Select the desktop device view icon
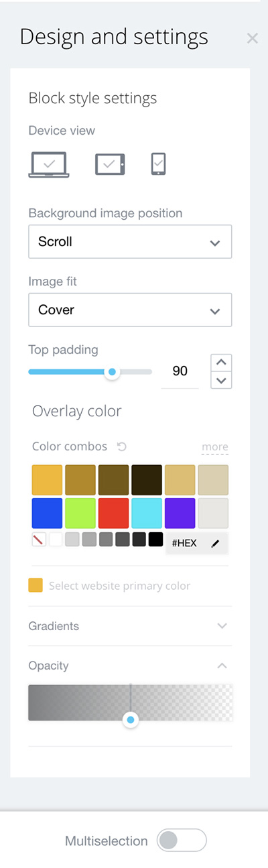 pyautogui.click(x=49, y=164)
